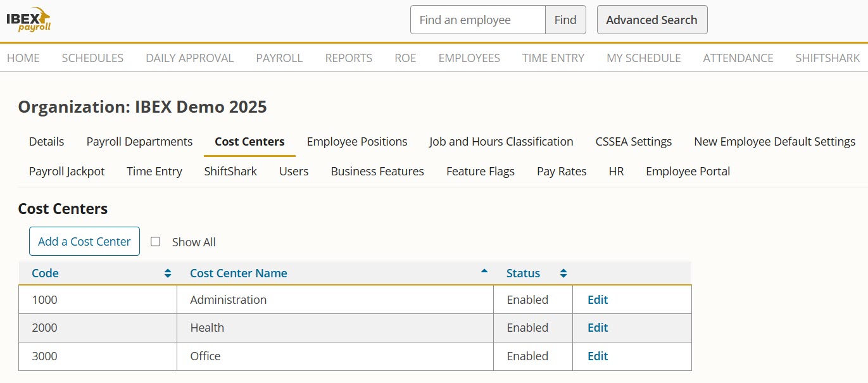Sort by Status using the sort arrows
This screenshot has width=868, height=383.
click(563, 273)
